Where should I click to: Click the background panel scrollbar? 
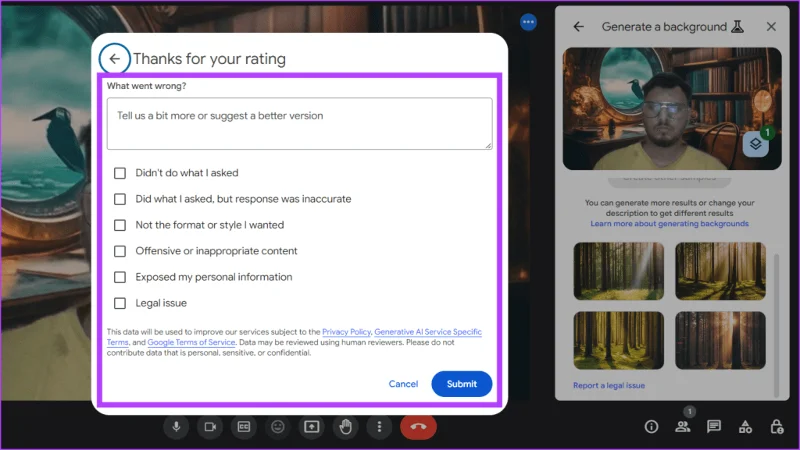click(777, 324)
